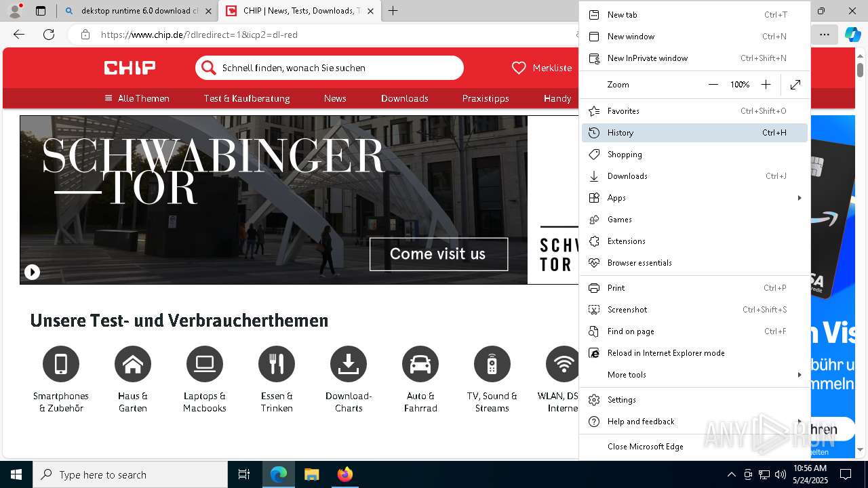The height and width of the screenshot is (488, 868).
Task: Click the Schnell finden search field
Action: point(330,68)
